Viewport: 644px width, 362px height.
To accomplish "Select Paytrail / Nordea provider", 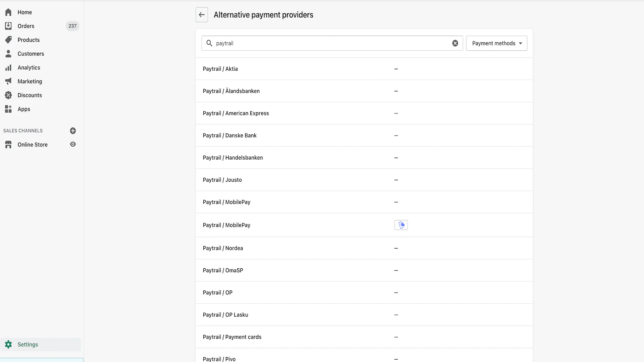I will (364, 248).
